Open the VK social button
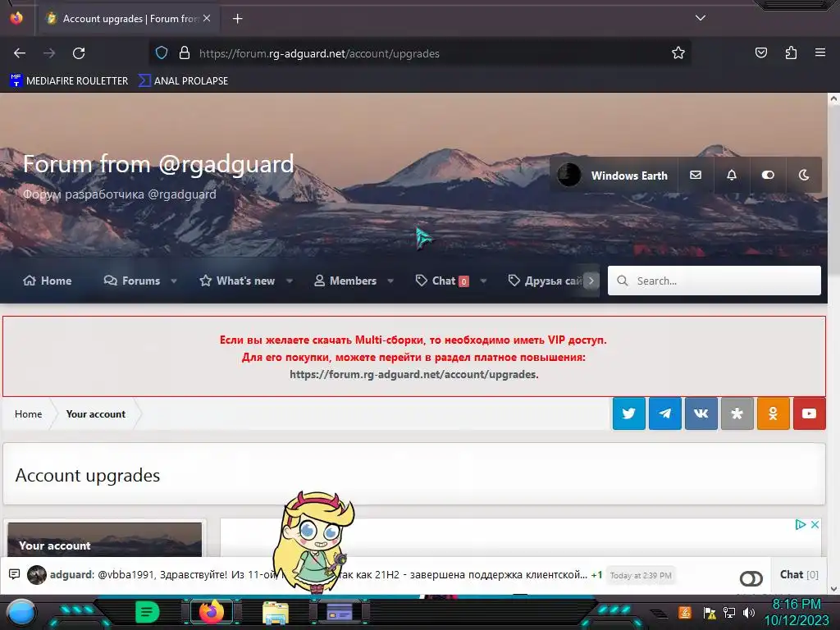This screenshot has height=630, width=840. (701, 413)
